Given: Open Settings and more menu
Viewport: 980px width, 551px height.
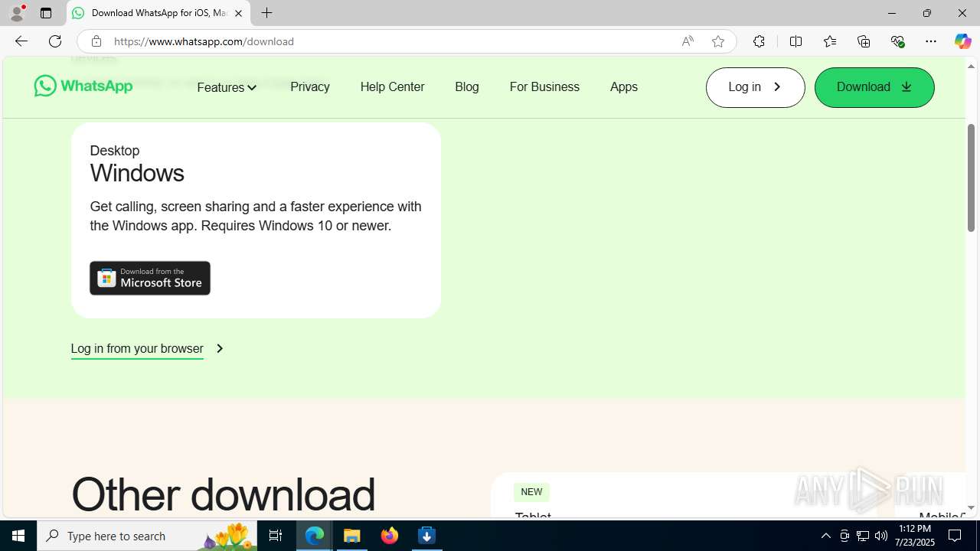Looking at the screenshot, I should tap(931, 41).
